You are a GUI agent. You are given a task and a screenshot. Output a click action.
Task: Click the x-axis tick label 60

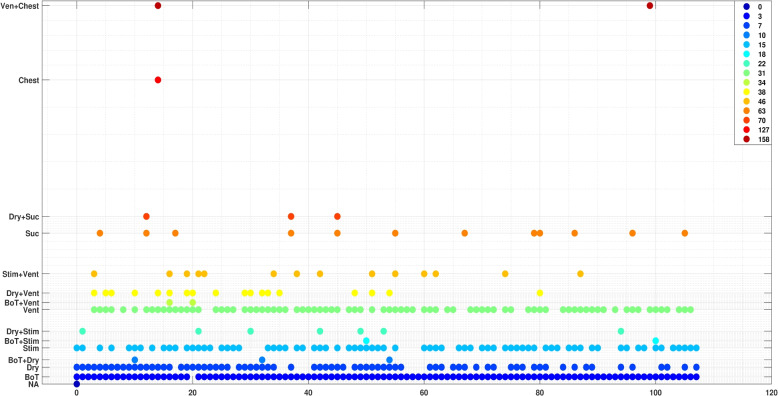[x=424, y=392]
